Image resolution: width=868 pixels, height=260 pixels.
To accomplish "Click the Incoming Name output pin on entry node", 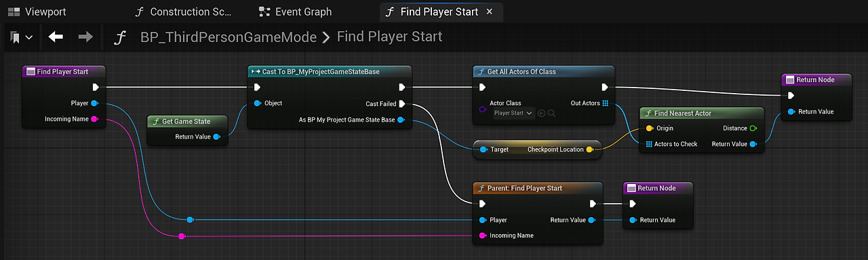I will tap(94, 119).
